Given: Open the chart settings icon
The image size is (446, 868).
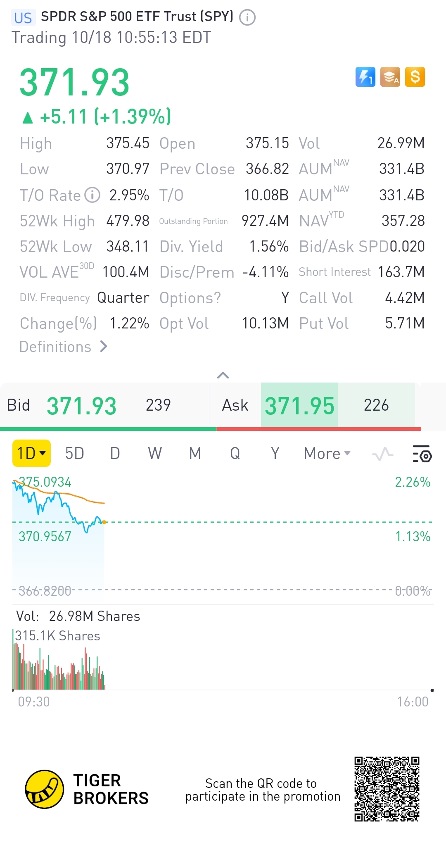Looking at the screenshot, I should 422,454.
